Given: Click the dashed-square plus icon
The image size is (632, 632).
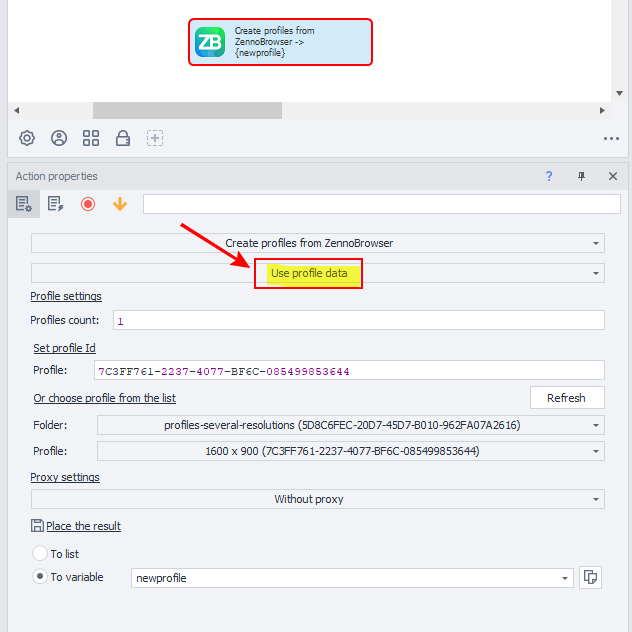Looking at the screenshot, I should 155,138.
